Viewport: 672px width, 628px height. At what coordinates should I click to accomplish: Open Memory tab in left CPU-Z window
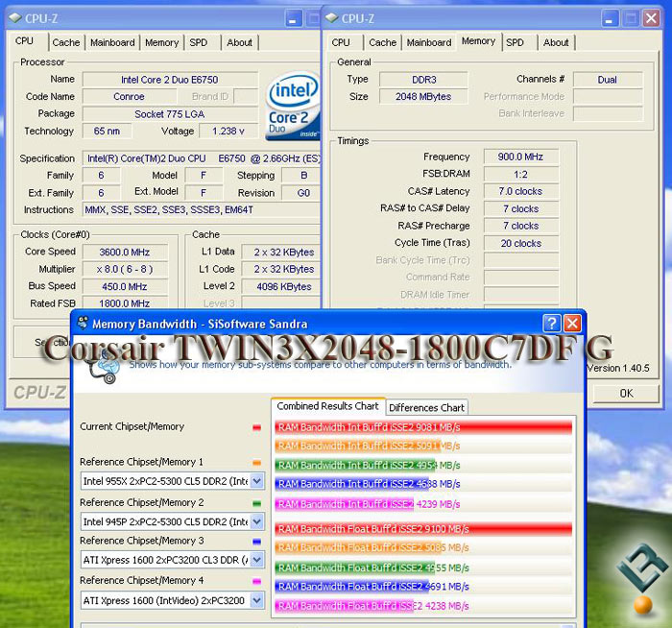point(161,42)
